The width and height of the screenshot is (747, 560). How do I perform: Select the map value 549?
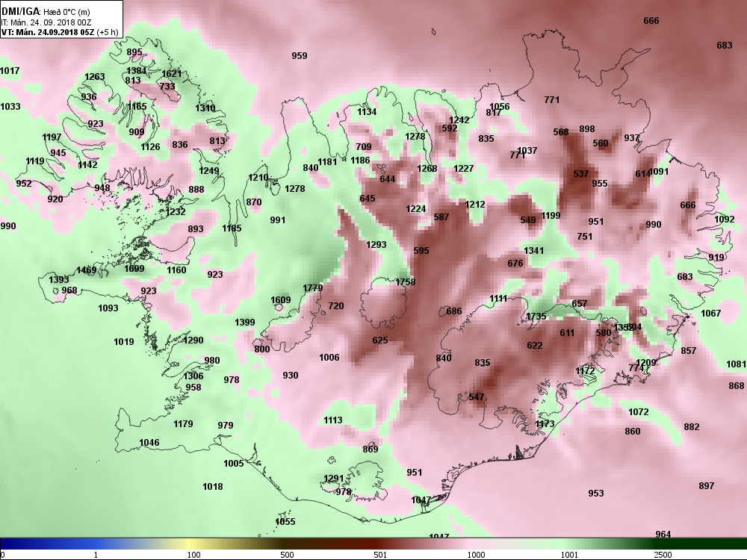pos(528,220)
